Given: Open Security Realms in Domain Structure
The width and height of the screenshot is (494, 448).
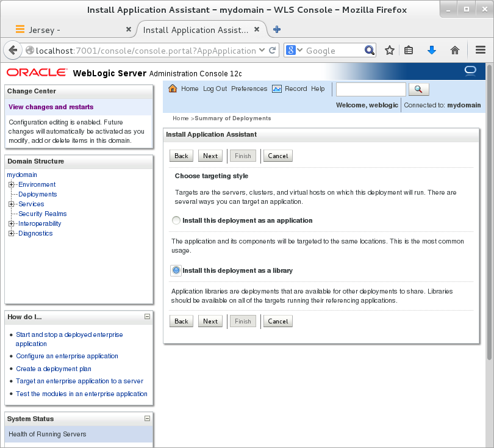Looking at the screenshot, I should click(43, 214).
